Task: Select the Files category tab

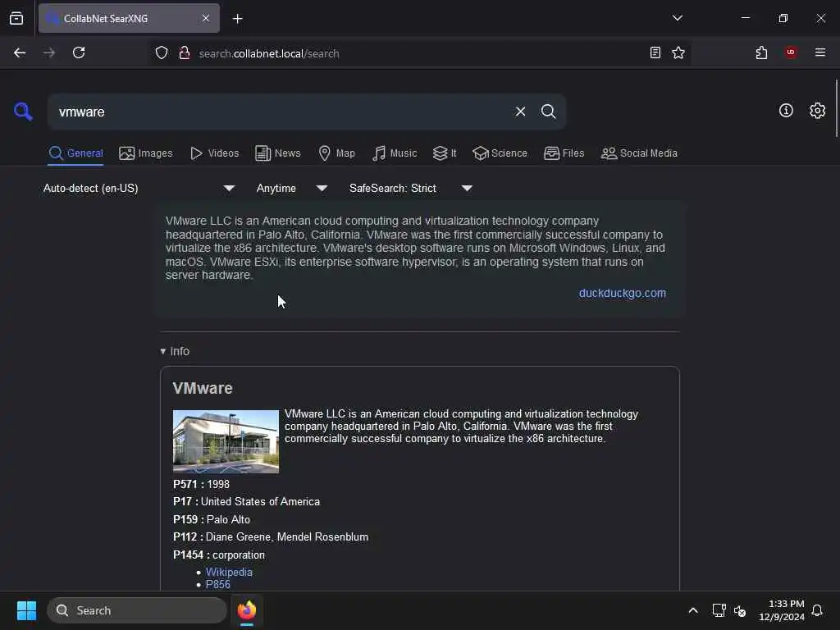Action: 564,153
